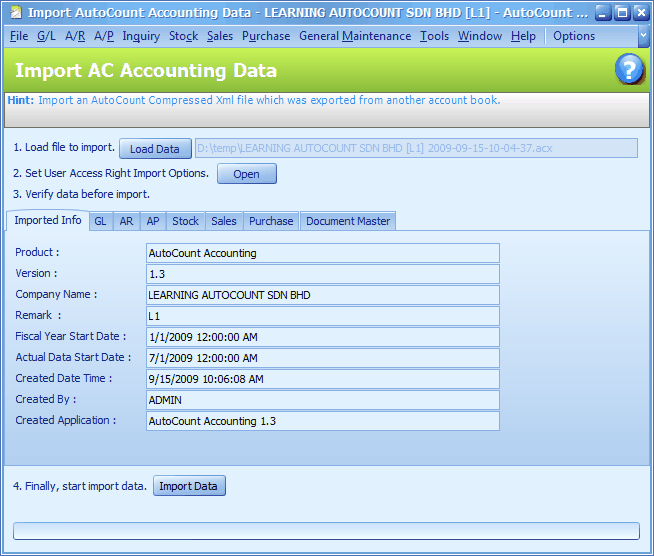Switch to the AP tab
The width and height of the screenshot is (654, 556).
pyautogui.click(x=153, y=221)
